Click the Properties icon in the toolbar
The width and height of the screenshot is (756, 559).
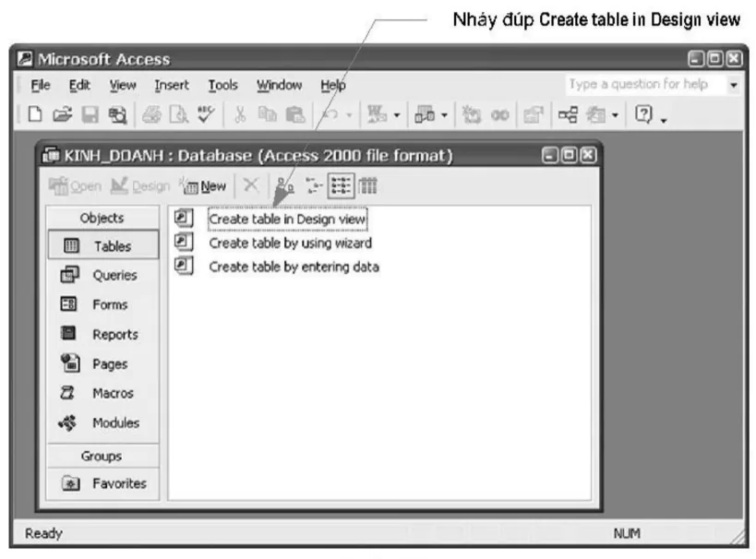tap(534, 114)
